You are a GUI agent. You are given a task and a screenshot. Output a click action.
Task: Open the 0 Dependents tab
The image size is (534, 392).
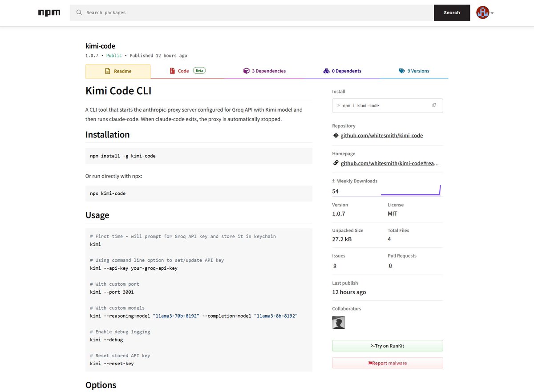[x=342, y=71]
